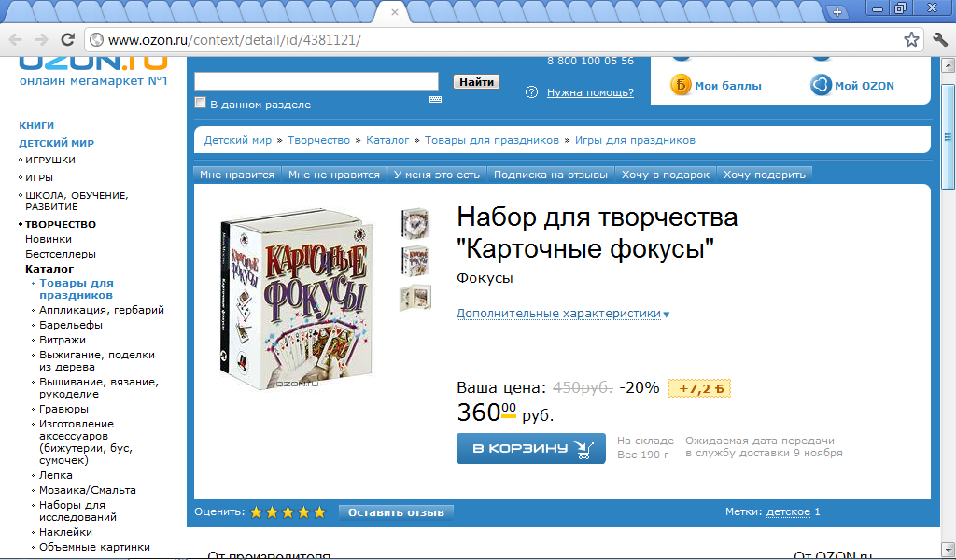Open Chrome wrench settings menu
The width and height of the screenshot is (956, 560).
pyautogui.click(x=939, y=39)
